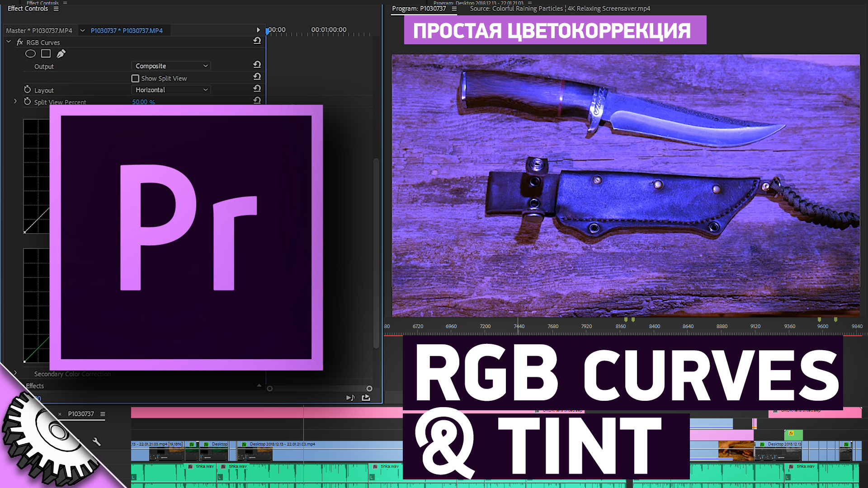868x488 pixels.
Task: Toggle animation stopwatch for Layout
Action: point(27,89)
